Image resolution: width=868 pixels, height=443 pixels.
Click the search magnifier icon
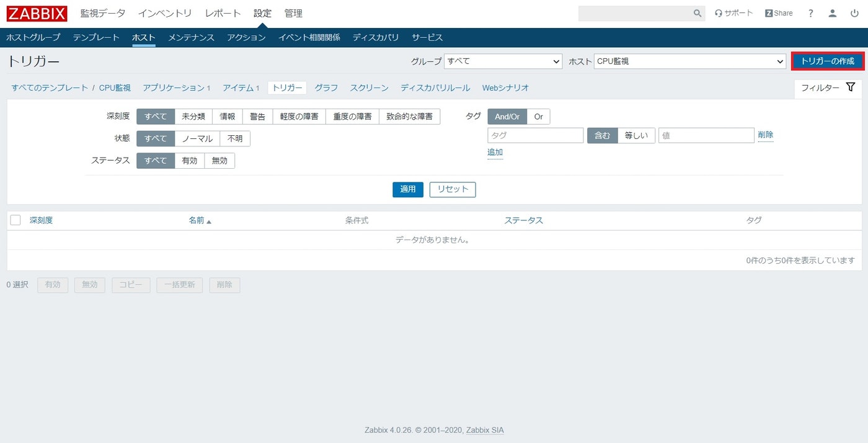pos(697,13)
